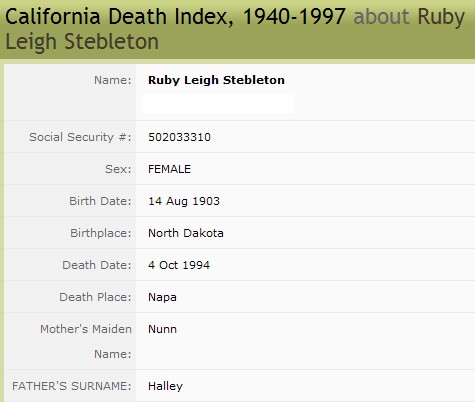Click the Death Date label
This screenshot has width=475, height=402.
(97, 265)
